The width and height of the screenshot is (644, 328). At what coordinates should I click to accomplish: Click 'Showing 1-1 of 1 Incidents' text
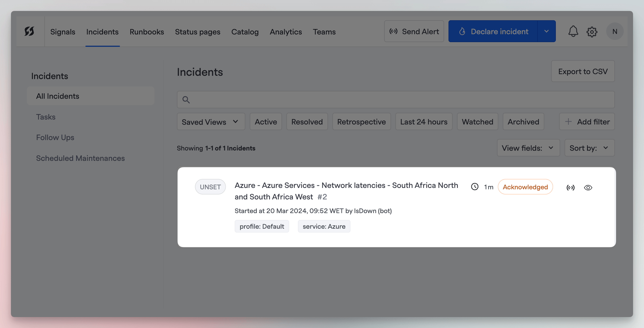pyautogui.click(x=216, y=148)
